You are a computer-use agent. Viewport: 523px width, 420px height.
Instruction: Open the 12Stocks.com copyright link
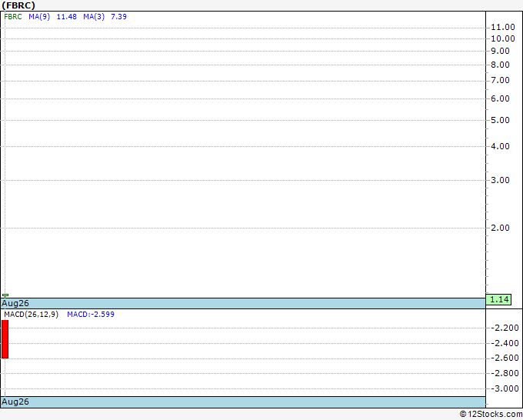[491, 415]
